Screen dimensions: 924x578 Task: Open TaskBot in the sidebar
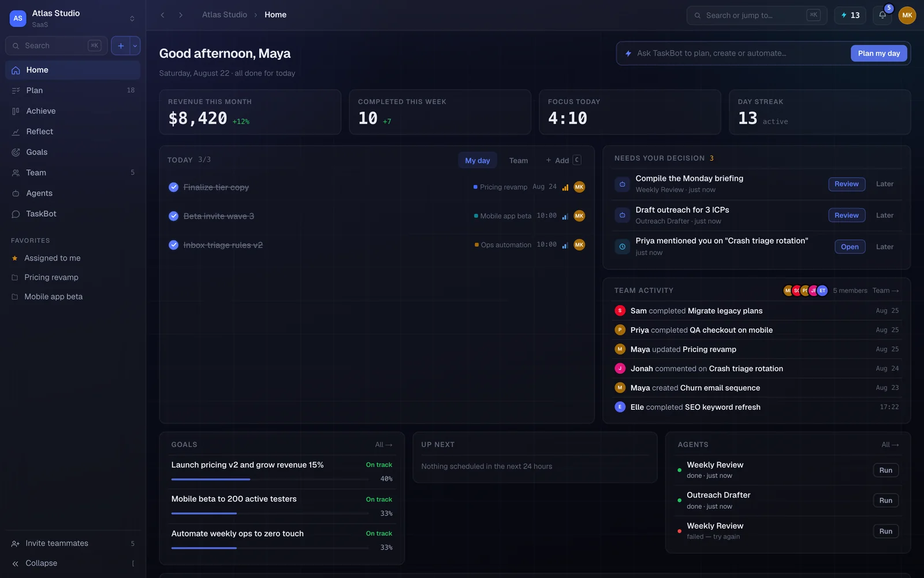pyautogui.click(x=73, y=214)
